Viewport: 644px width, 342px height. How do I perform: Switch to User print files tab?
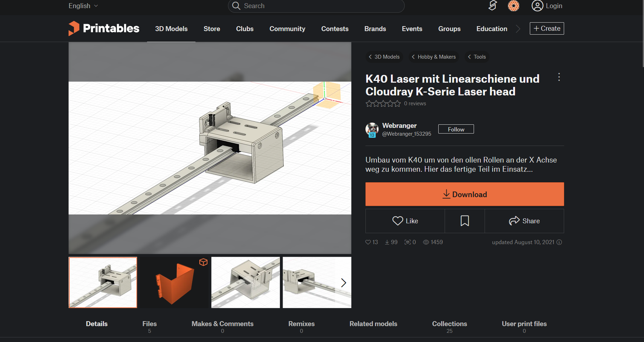point(524,327)
